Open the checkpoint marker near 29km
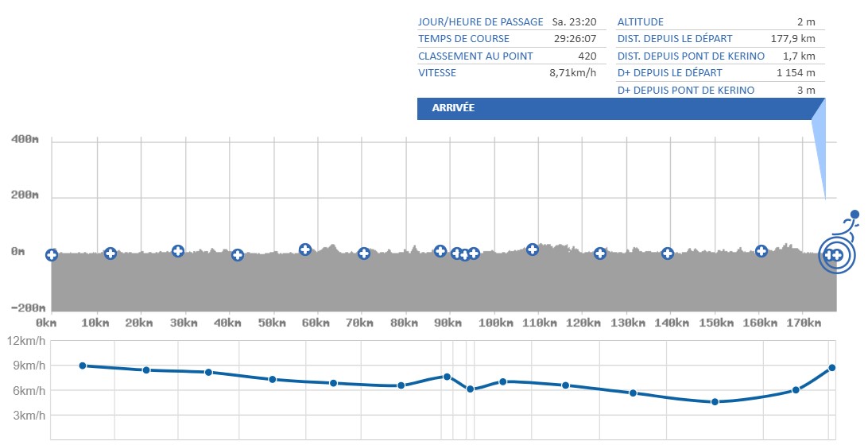The height and width of the screenshot is (445, 868). click(178, 251)
